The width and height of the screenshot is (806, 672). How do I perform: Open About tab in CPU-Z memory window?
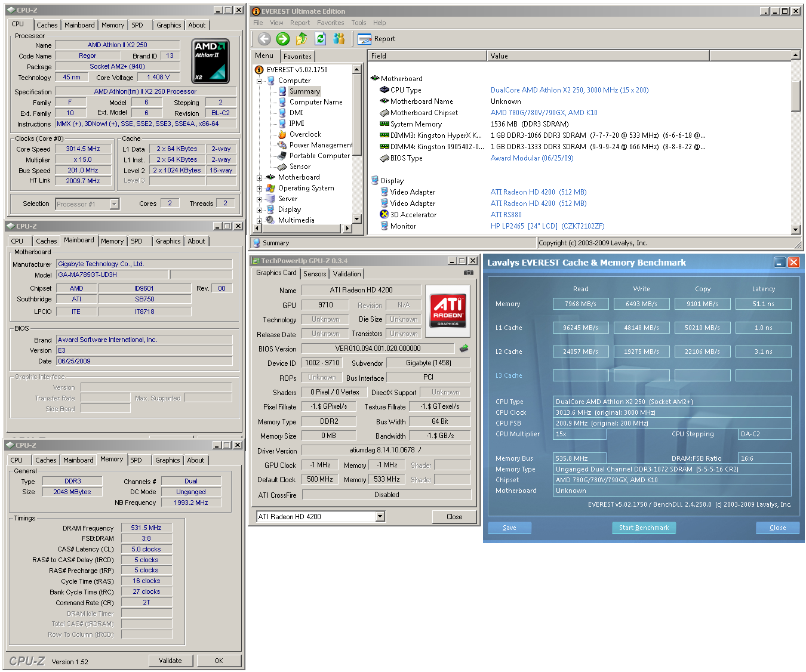pyautogui.click(x=196, y=460)
